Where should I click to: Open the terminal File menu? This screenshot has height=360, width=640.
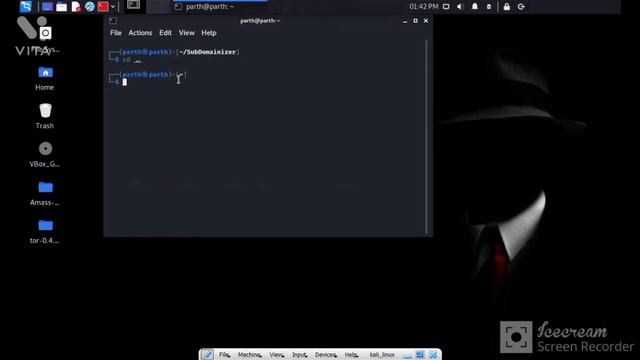(116, 33)
